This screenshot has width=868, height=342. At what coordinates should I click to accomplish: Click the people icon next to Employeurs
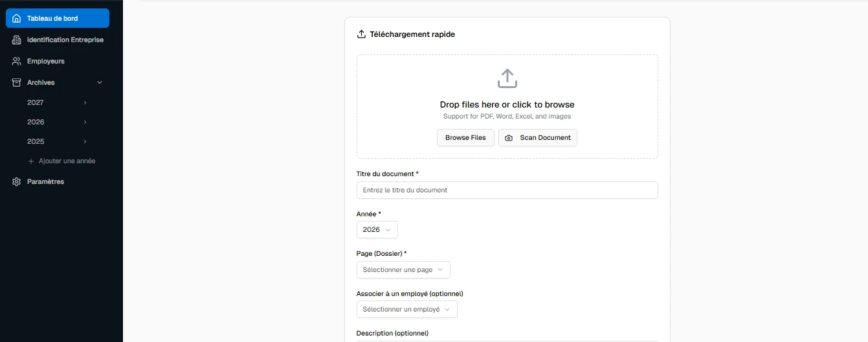tap(17, 62)
